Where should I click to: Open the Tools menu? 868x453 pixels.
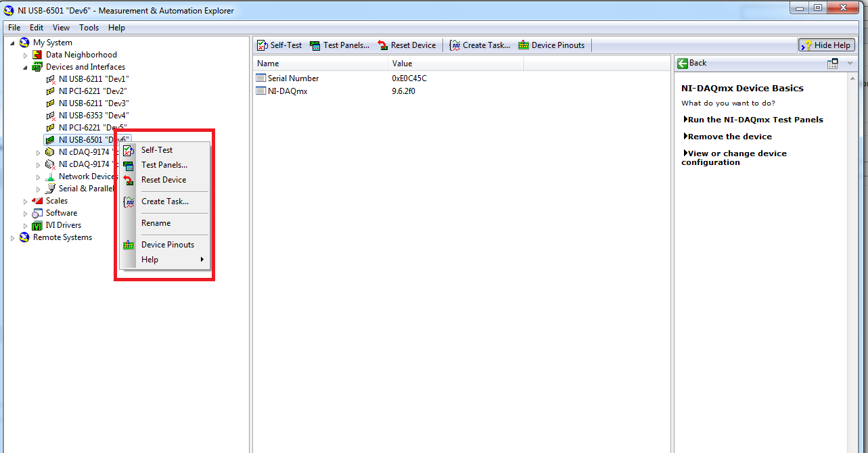click(89, 28)
